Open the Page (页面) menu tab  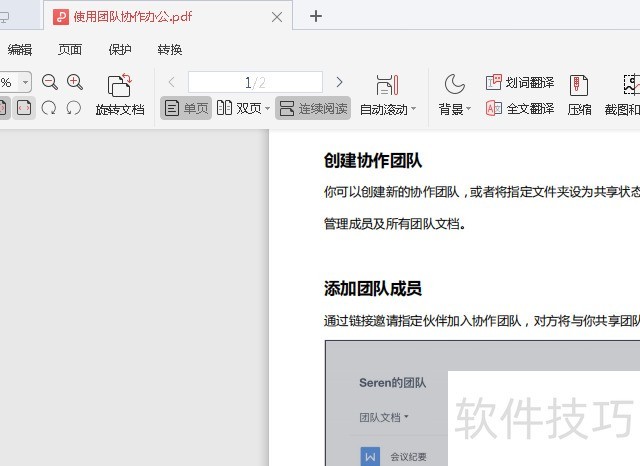[x=70, y=50]
